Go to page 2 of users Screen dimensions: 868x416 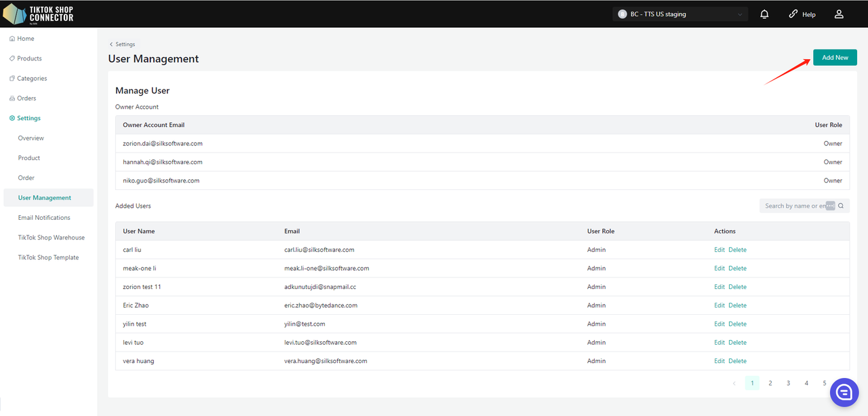point(770,383)
